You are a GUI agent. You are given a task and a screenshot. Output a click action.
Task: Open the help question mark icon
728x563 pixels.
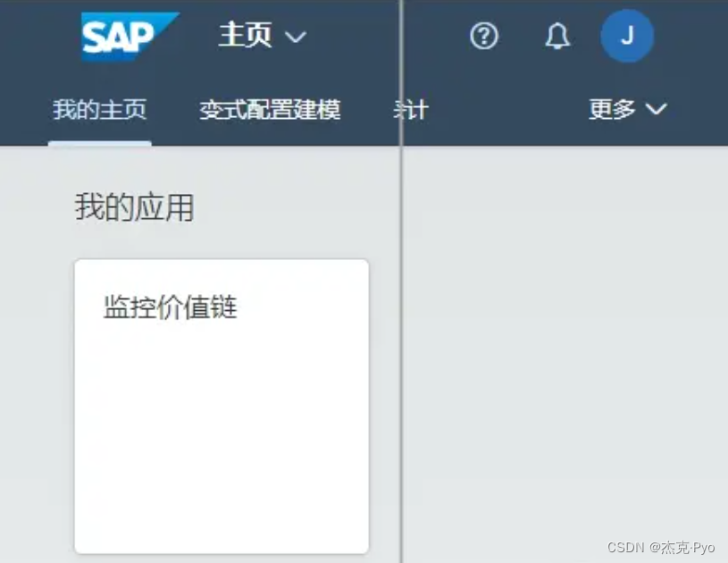pyautogui.click(x=484, y=36)
